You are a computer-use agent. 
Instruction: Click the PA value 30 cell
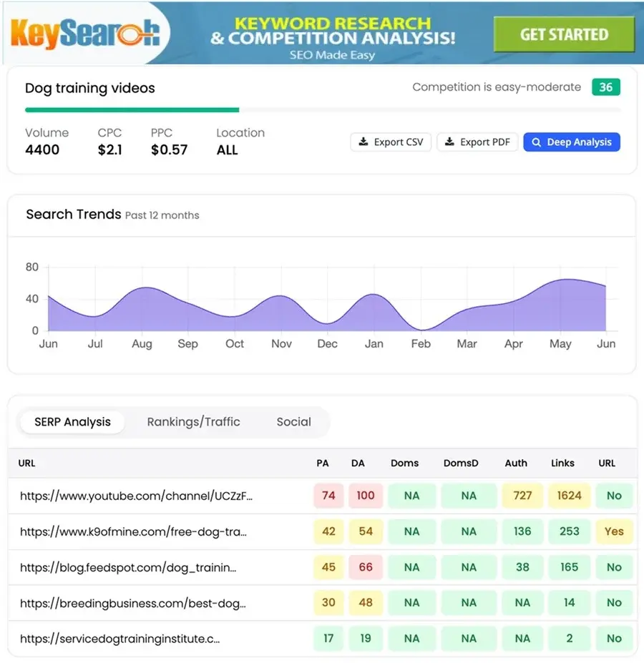click(328, 602)
